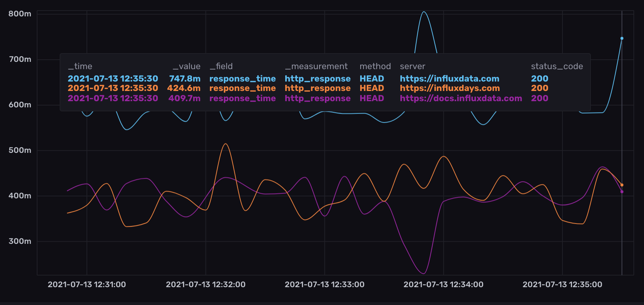Click the 409.7m value in the tooltip
This screenshot has height=305, width=644.
[184, 98]
